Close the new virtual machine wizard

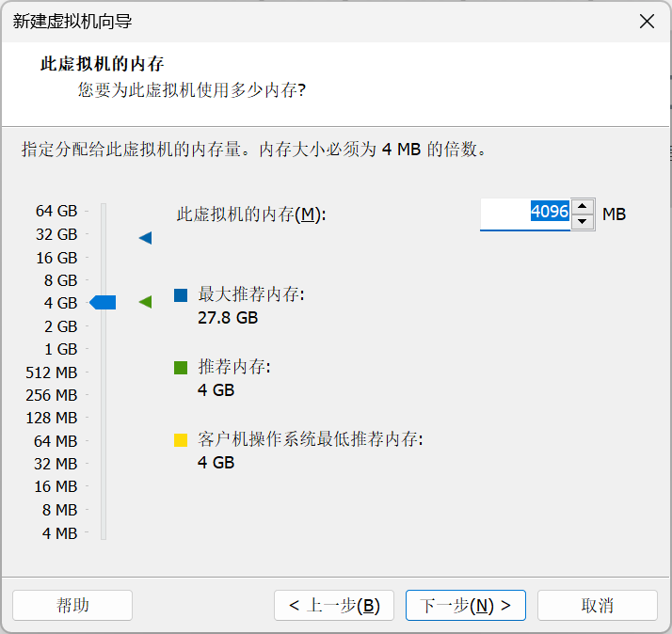click(647, 22)
